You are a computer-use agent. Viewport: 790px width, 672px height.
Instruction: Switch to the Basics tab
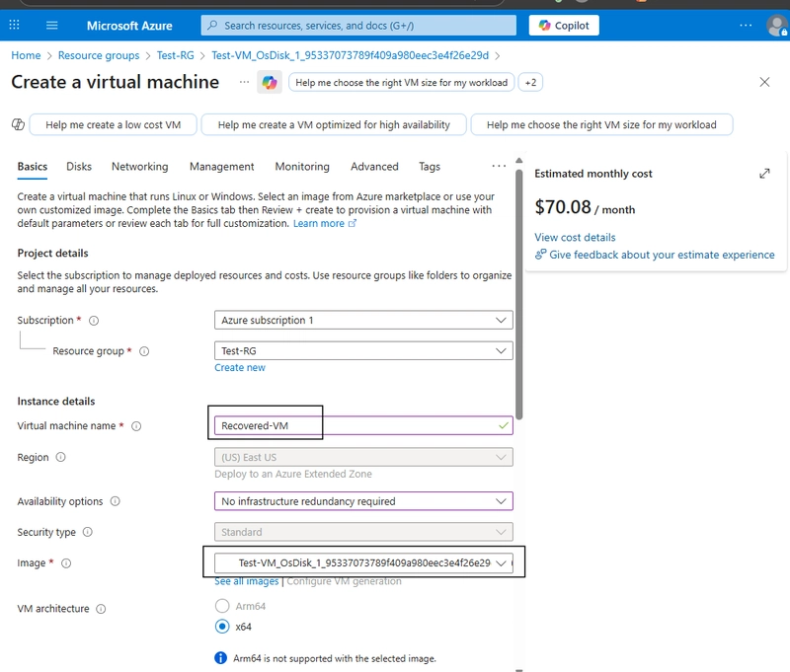[33, 167]
